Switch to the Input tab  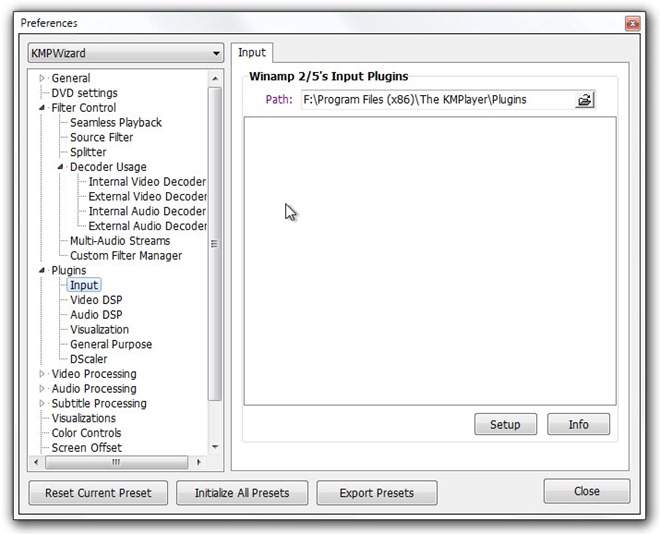click(252, 53)
